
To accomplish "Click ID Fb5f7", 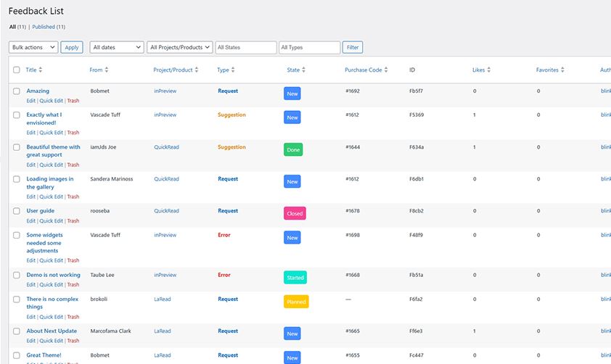I will 417,91.
